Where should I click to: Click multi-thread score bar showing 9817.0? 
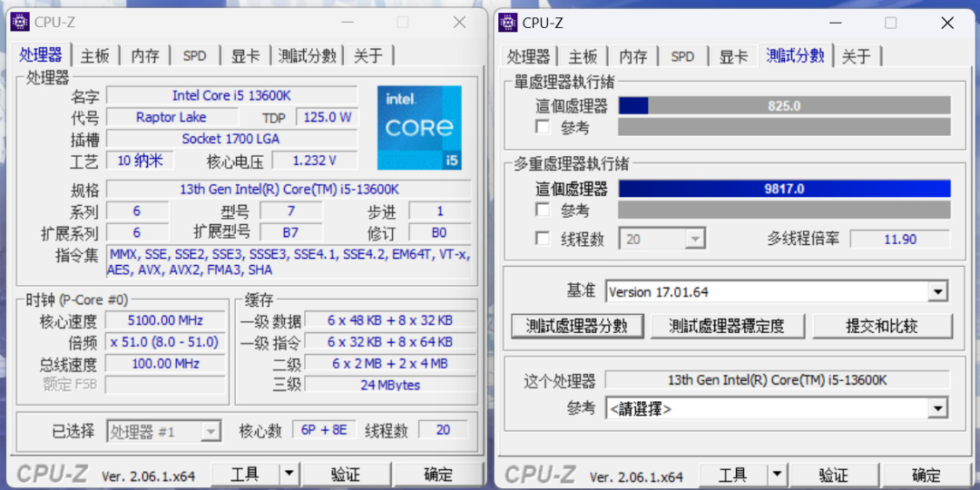[x=784, y=188]
